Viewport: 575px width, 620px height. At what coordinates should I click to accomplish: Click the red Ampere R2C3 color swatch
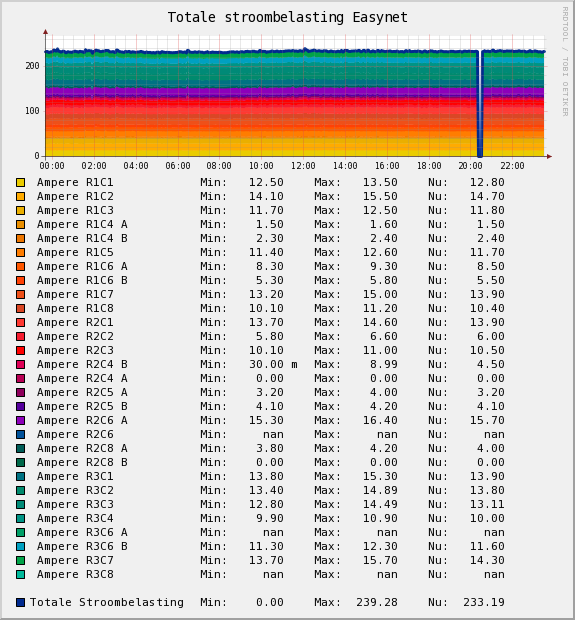(21, 350)
